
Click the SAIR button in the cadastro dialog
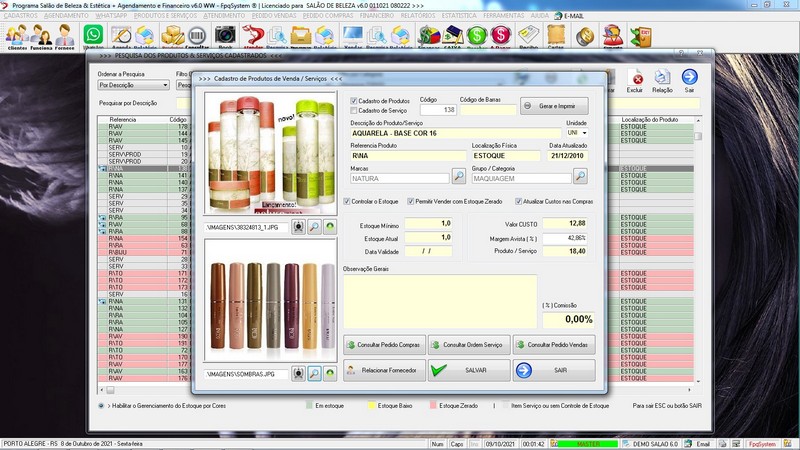tap(554, 370)
